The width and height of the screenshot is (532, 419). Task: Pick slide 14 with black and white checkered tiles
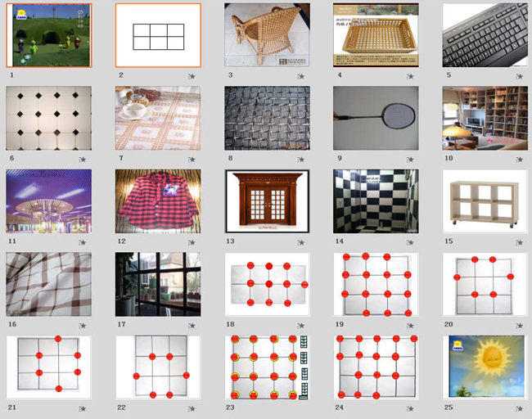(376, 201)
